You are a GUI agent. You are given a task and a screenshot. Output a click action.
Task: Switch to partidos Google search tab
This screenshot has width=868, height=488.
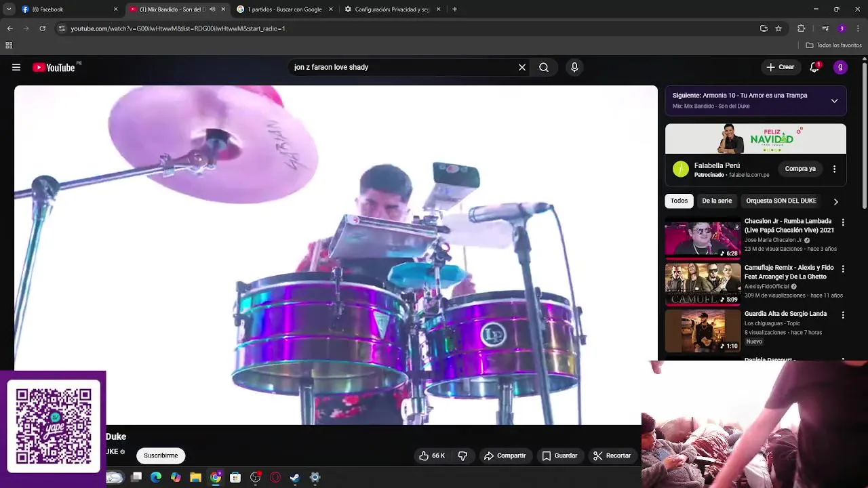click(x=285, y=9)
